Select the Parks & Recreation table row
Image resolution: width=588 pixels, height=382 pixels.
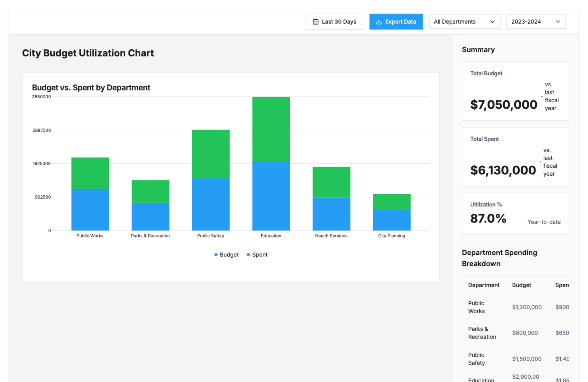(515, 333)
